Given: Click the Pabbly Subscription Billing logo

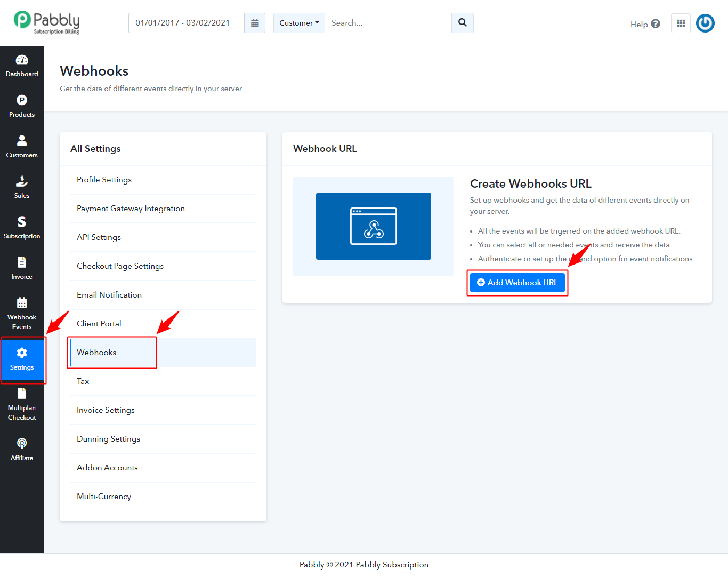Looking at the screenshot, I should 46,23.
